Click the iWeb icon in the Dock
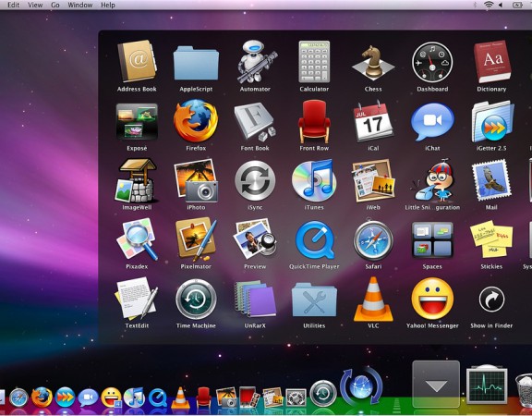This screenshot has height=416, width=532. (272, 398)
